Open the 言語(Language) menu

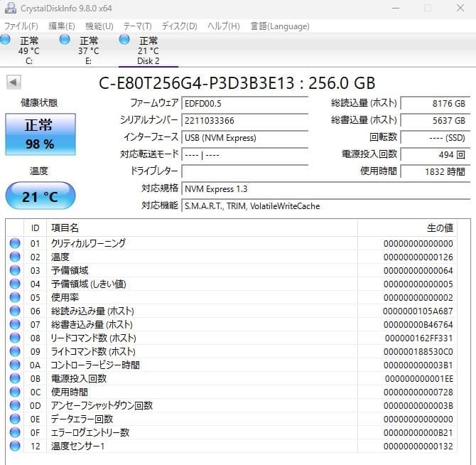click(x=280, y=26)
